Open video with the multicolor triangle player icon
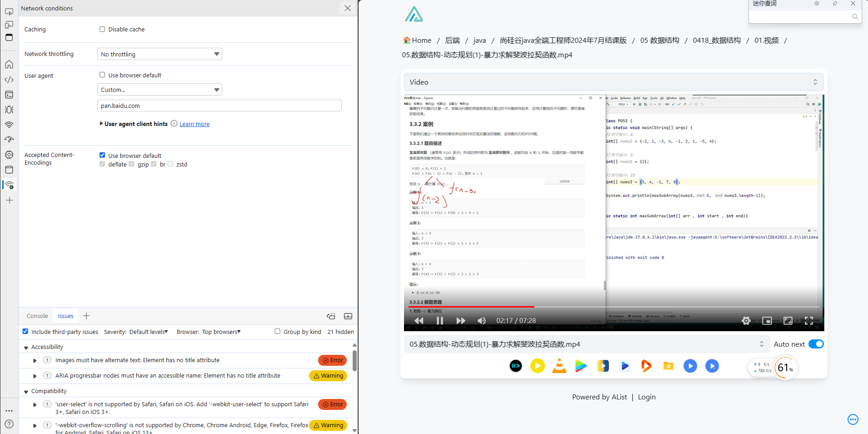 581,366
